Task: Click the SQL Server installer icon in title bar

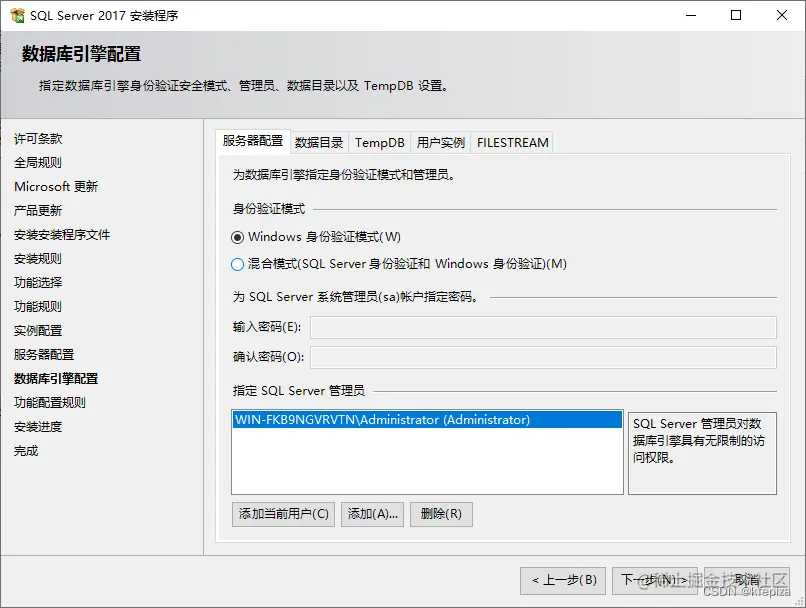Action: 18,15
